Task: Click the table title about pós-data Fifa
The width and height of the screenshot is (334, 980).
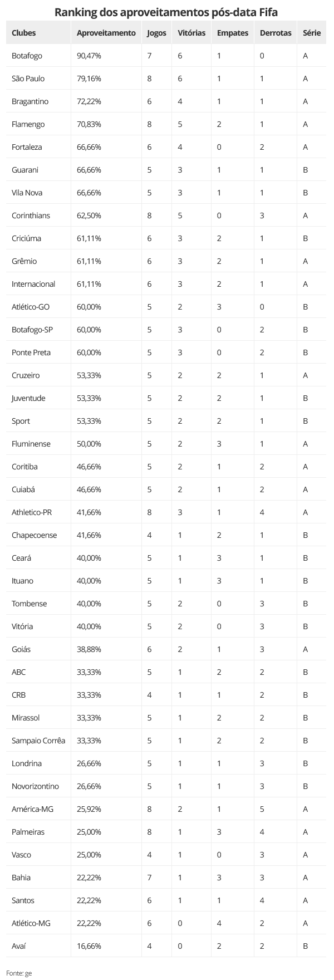Action: (166, 11)
